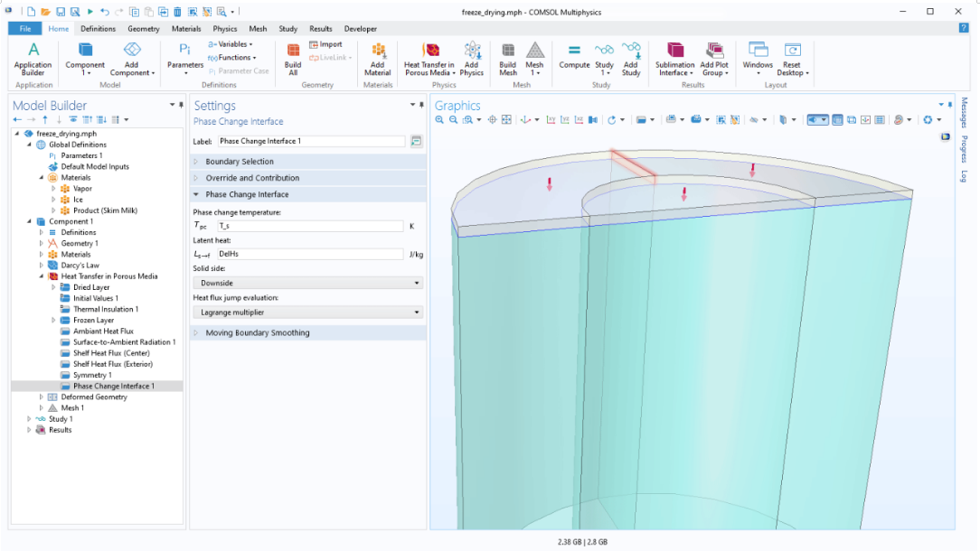
Task: Click the label edit icon beside Label field
Action: [416, 141]
